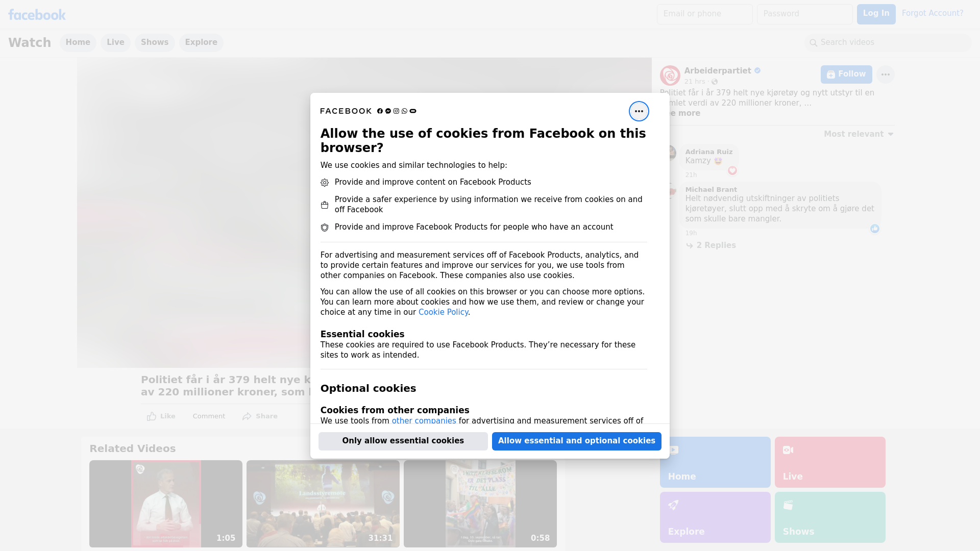Click the Related Videos heading
Viewport: 980px width, 551px height.
point(132,448)
